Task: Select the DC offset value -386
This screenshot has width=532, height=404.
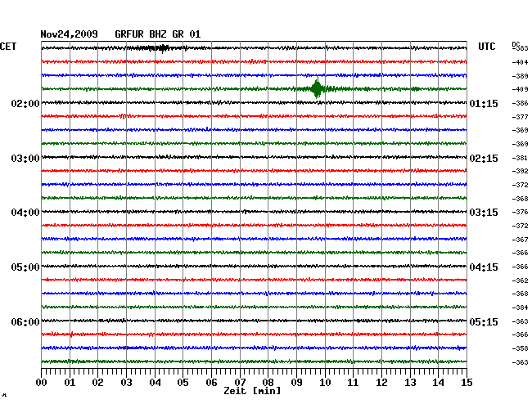Action: (x=520, y=103)
